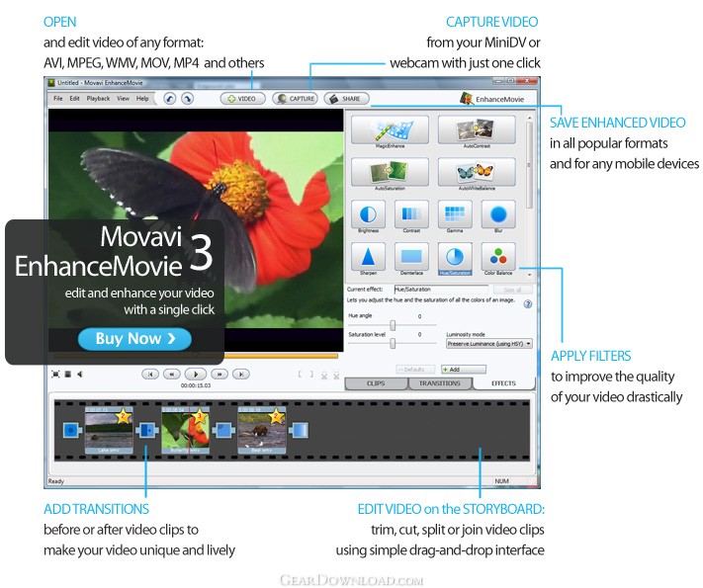Open the View menu

coord(123,99)
